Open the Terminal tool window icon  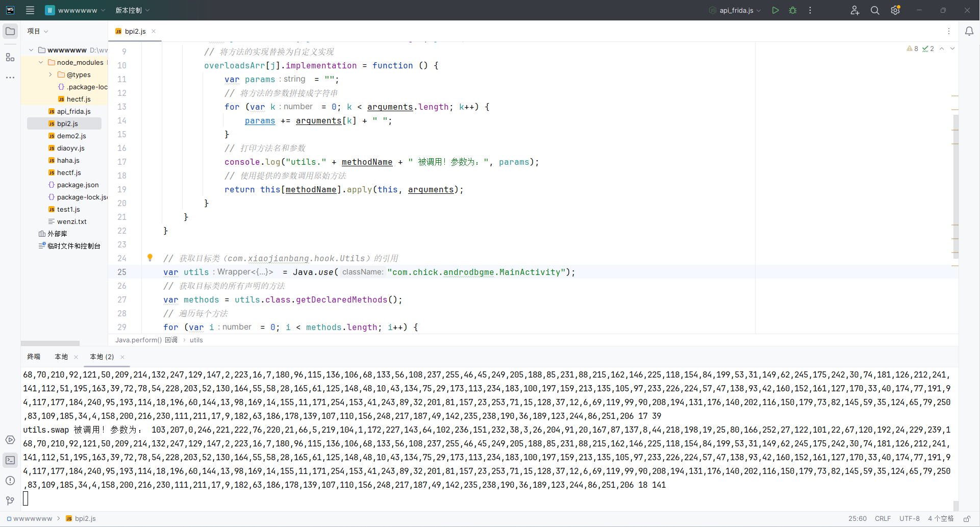coord(10,460)
